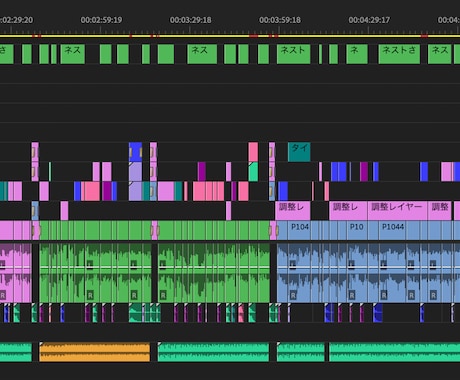Click the 00:03:59:18 timecode on the ruler
The width and height of the screenshot is (460, 380).
[x=280, y=20]
